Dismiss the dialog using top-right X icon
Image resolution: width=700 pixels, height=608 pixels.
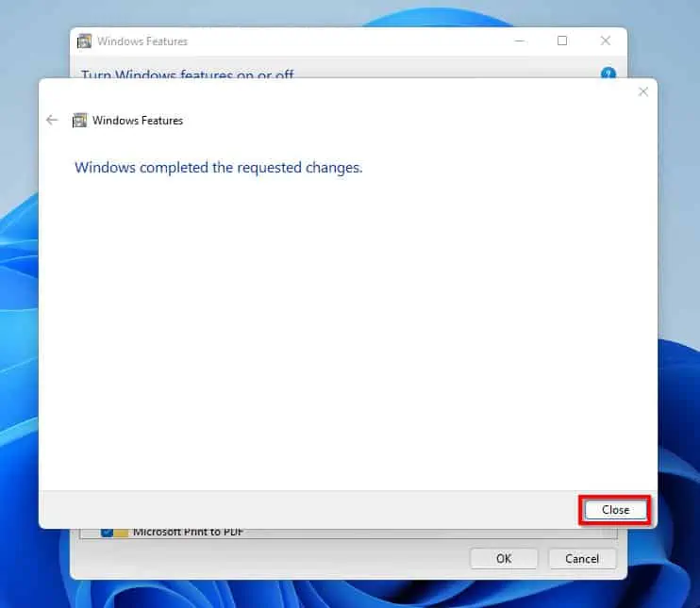click(642, 91)
